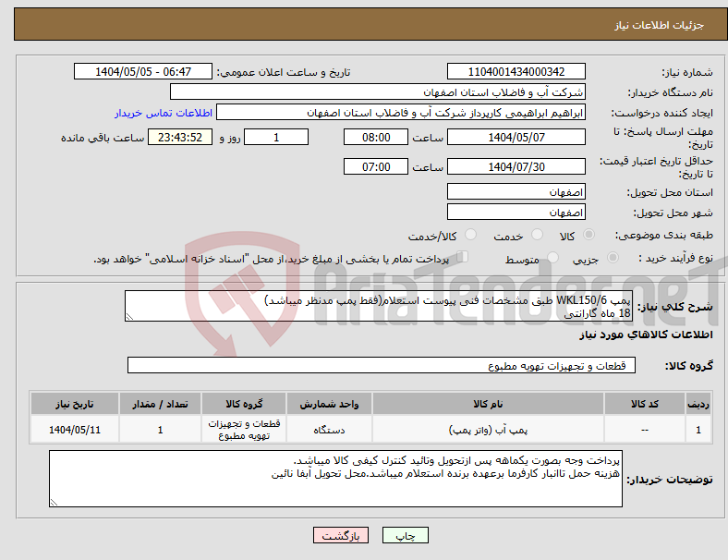The width and height of the screenshot is (728, 560).
Task: Click the remaining days field showing 1
Action: 276,137
